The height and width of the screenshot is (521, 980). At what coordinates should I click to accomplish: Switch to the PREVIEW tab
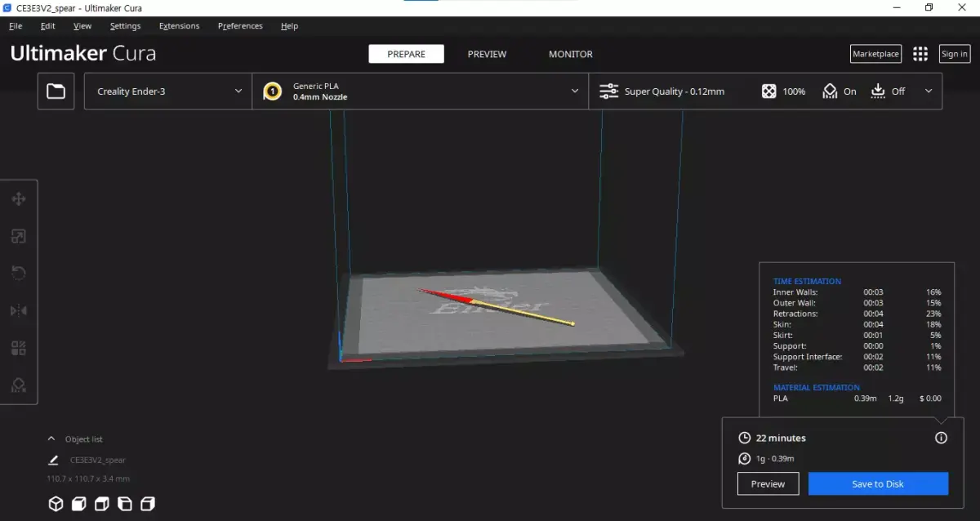coord(487,53)
